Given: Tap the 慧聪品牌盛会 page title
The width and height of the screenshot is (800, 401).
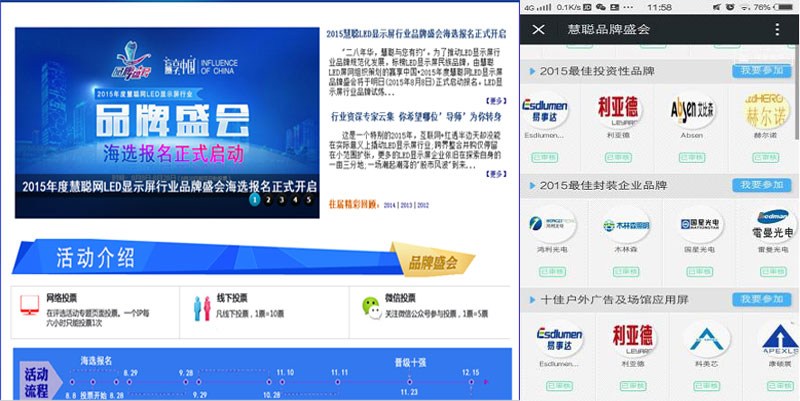Looking at the screenshot, I should 609,30.
